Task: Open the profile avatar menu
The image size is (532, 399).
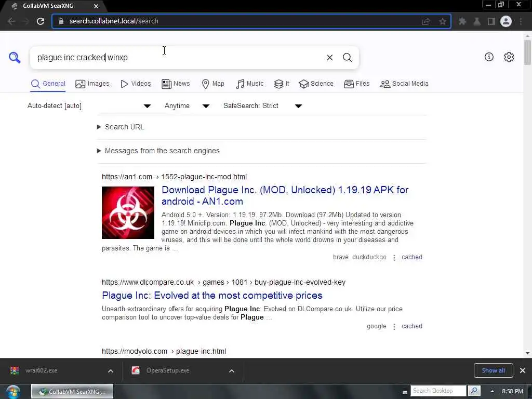Action: click(x=506, y=21)
